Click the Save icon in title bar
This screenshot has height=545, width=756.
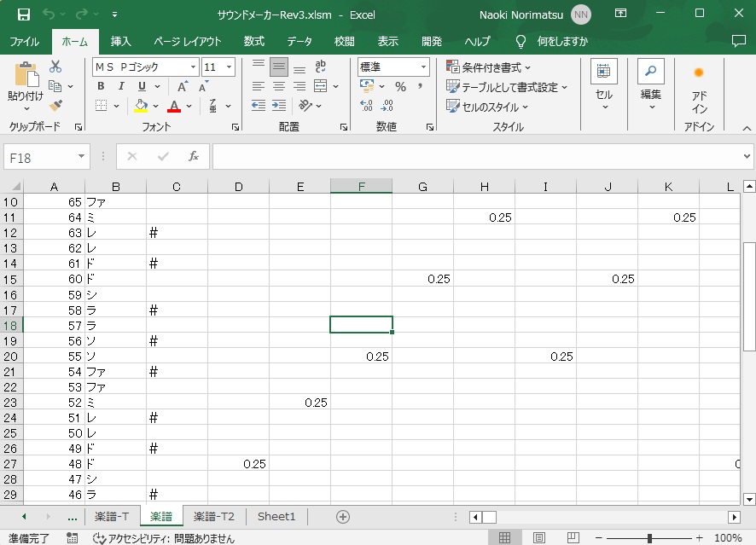[x=23, y=14]
